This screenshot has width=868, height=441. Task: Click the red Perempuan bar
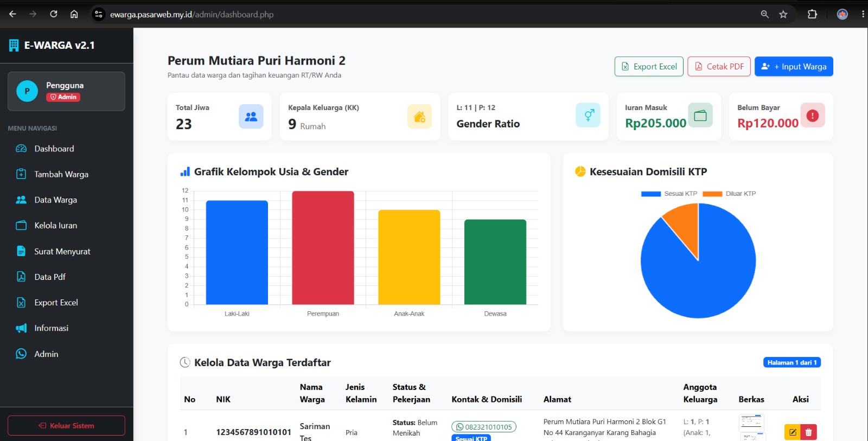click(323, 248)
